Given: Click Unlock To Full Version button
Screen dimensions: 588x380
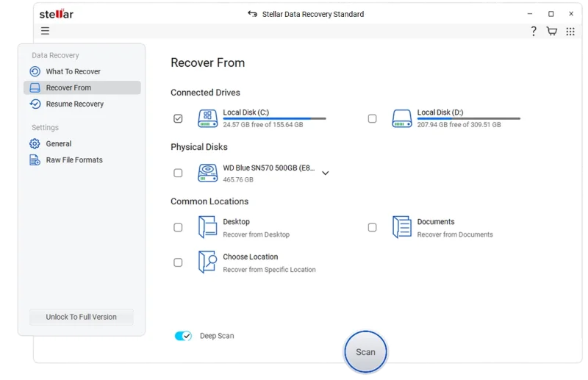Looking at the screenshot, I should pyautogui.click(x=81, y=317).
